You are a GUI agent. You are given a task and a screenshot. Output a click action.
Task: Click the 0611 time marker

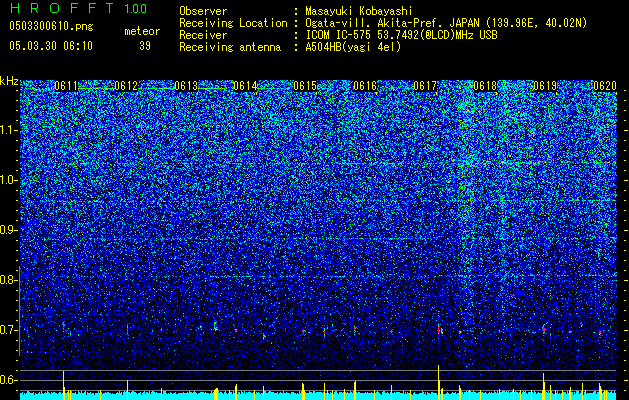66,86
